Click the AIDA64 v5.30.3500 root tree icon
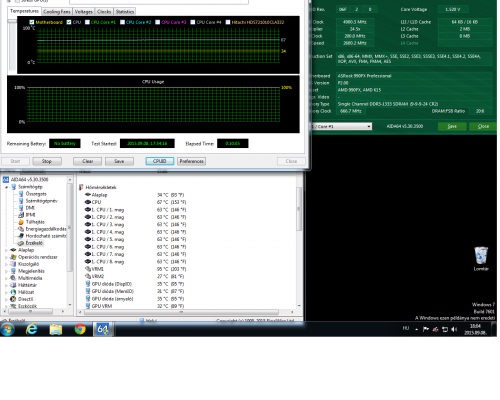 pyautogui.click(x=6, y=180)
